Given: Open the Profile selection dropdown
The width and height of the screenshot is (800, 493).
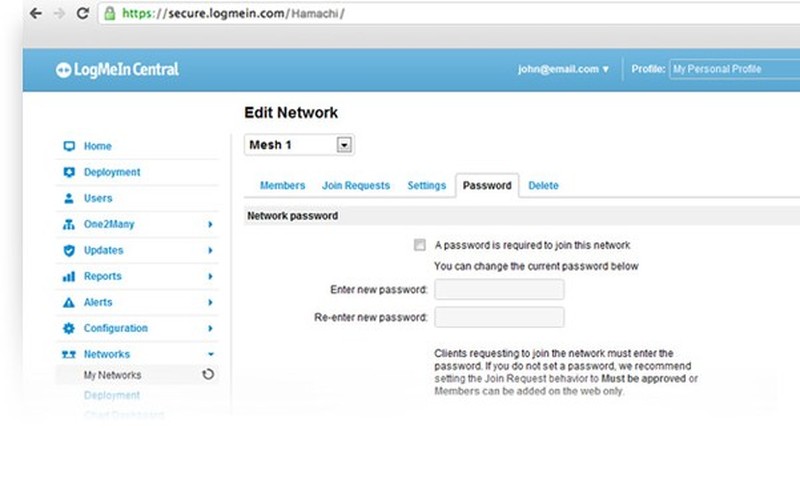Looking at the screenshot, I should tap(733, 69).
